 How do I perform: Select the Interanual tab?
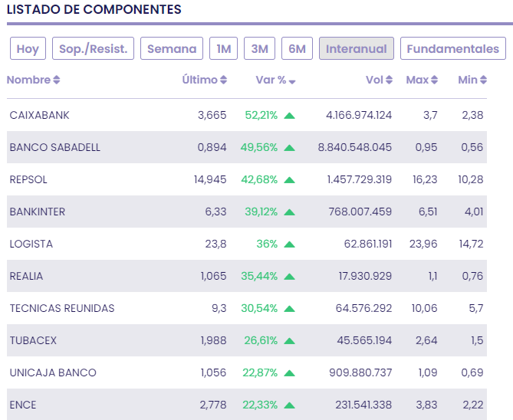(356, 48)
